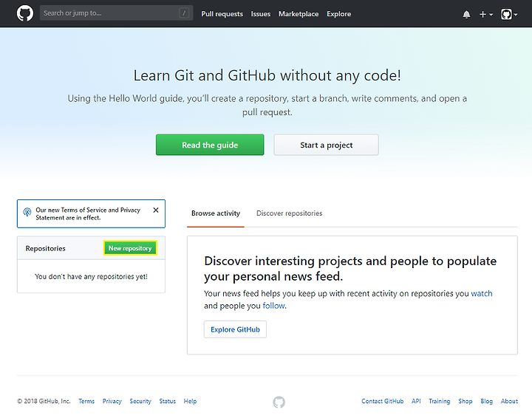532x415 pixels.
Task: Open the Security footer link
Action: click(140, 401)
